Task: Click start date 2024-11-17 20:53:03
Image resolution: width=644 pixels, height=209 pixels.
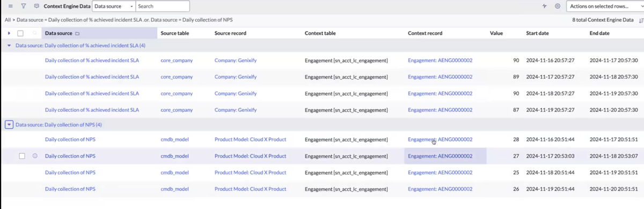Action: tap(550, 156)
